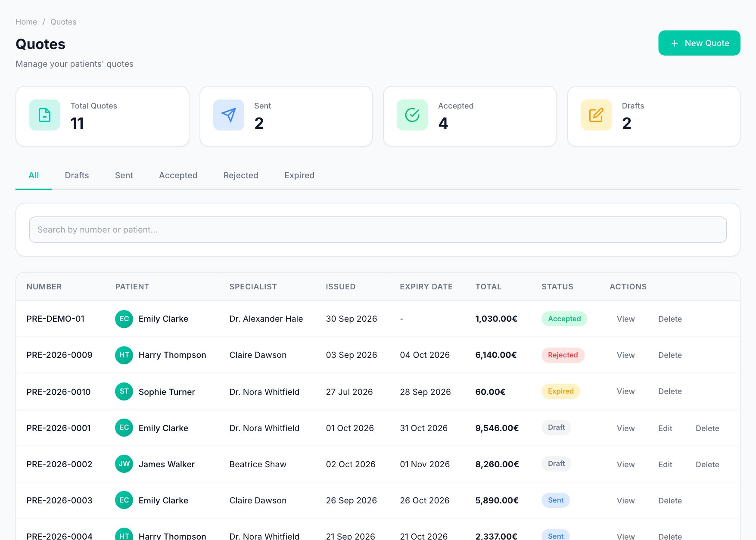Click the EC avatar in PRE-2026-0003 row

124,500
